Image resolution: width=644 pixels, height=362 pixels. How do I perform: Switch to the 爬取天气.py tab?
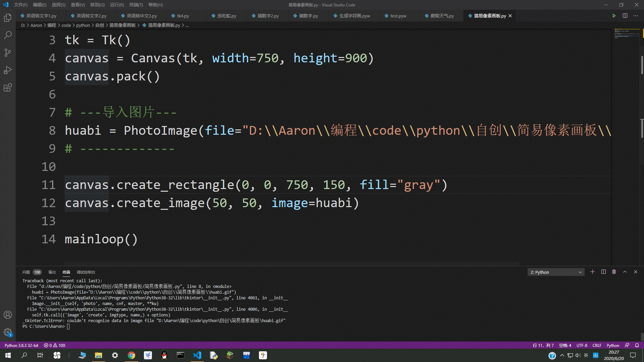(x=442, y=16)
